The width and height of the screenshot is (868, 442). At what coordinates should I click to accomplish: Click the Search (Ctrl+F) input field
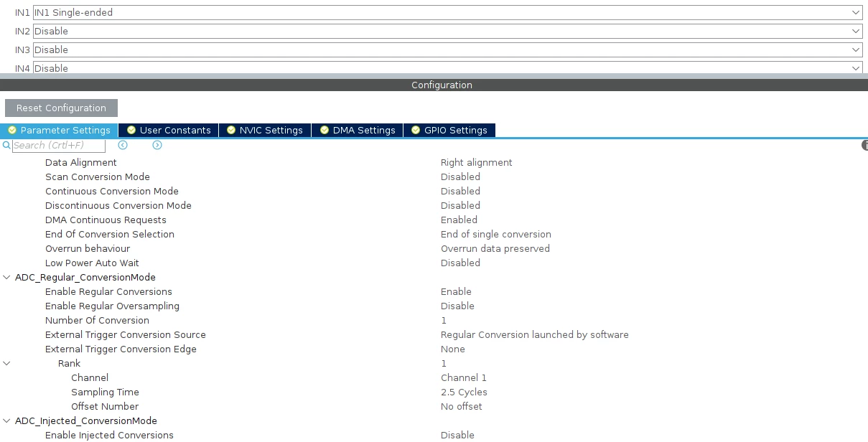[59, 145]
